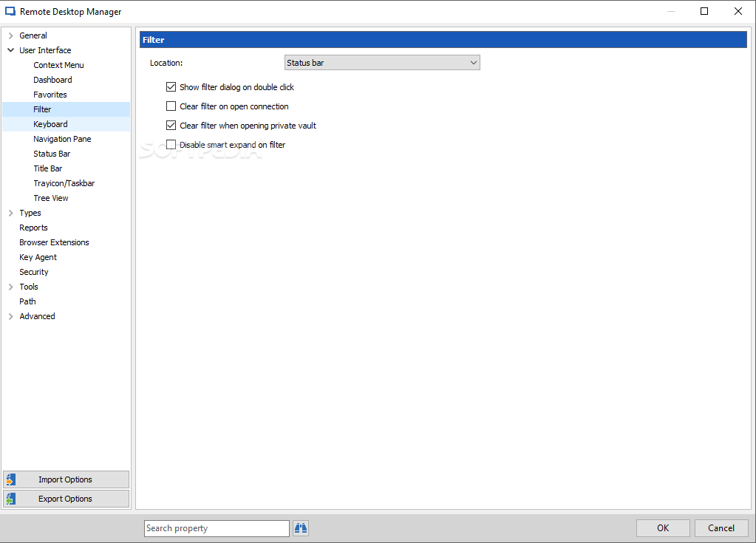Toggle Show filter dialog on double click

(x=171, y=87)
